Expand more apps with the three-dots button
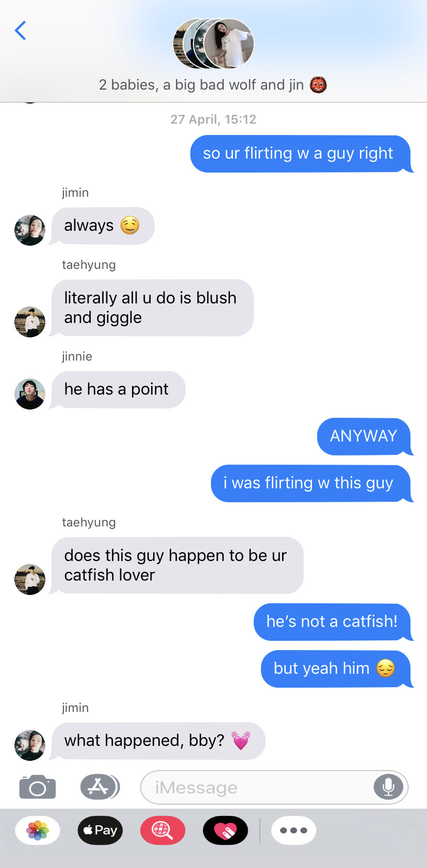This screenshot has width=427, height=868. pyautogui.click(x=293, y=830)
